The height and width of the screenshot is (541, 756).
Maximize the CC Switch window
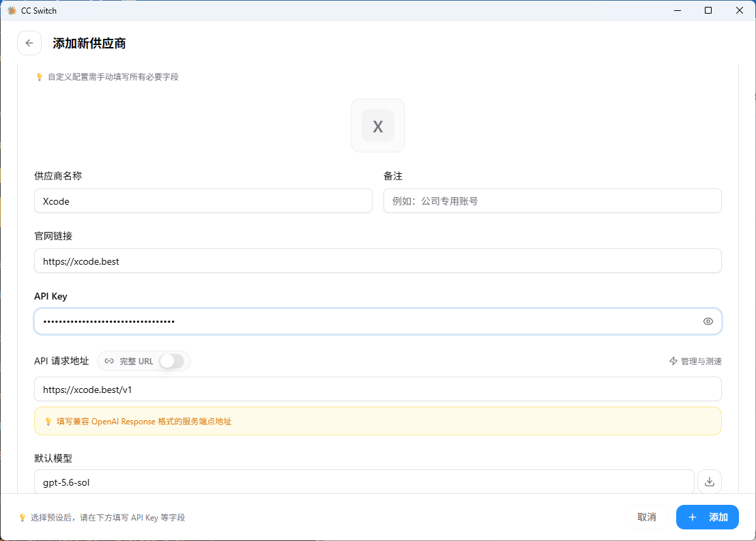coord(708,11)
